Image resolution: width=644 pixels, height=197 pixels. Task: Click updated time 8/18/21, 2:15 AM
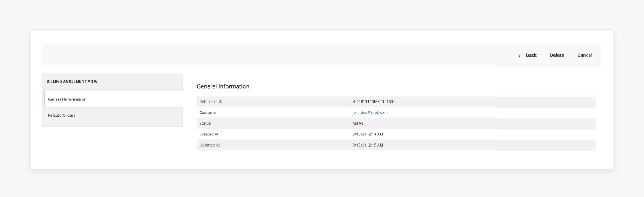click(368, 145)
